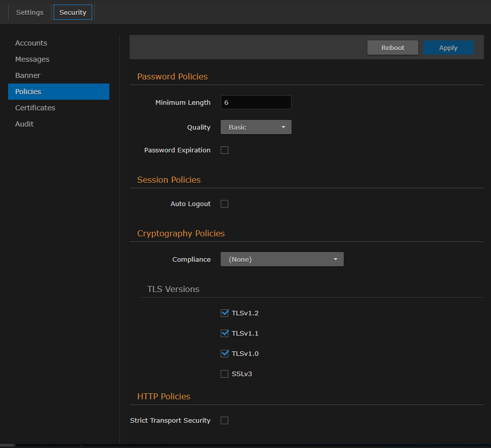
Task: Enable the Password Expiration checkbox
Action: (x=225, y=150)
